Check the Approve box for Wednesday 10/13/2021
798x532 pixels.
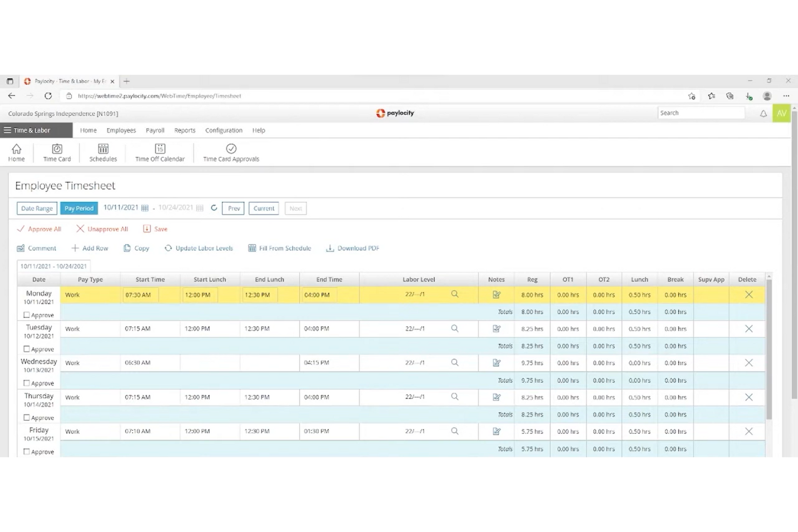click(x=26, y=383)
